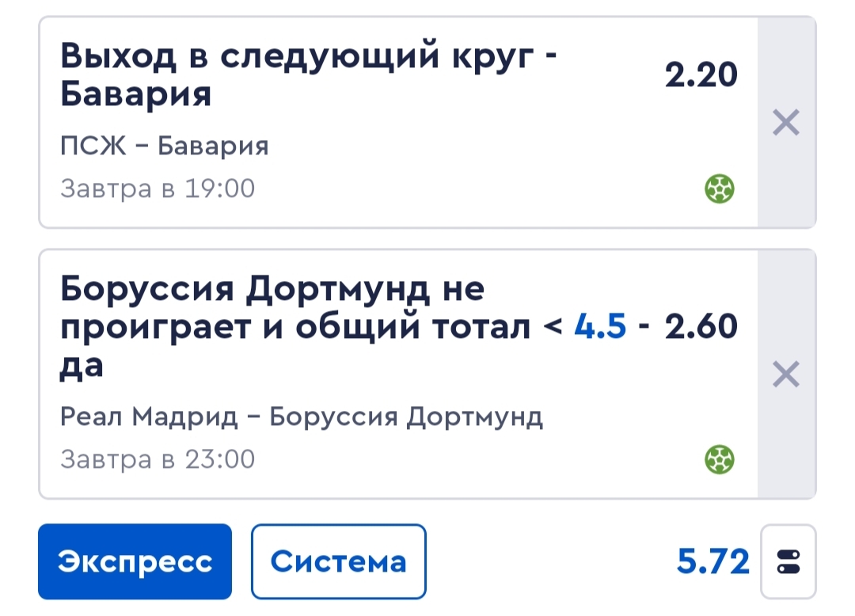This screenshot has height=616, width=855.
Task: Click the gray side strip of the Bayern card
Action: (787, 122)
